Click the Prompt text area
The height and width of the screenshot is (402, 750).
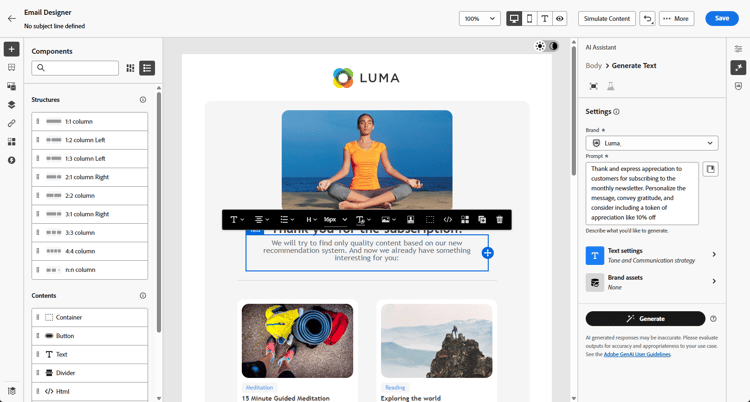tap(642, 193)
